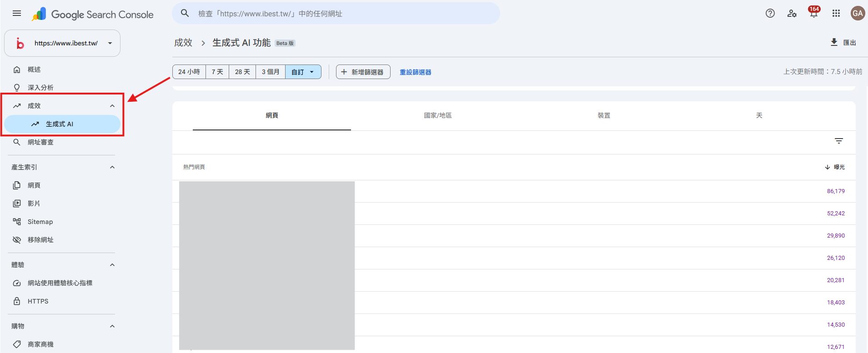868x353 pixels.
Task: Switch to the 裝置 tab
Action: coord(604,115)
